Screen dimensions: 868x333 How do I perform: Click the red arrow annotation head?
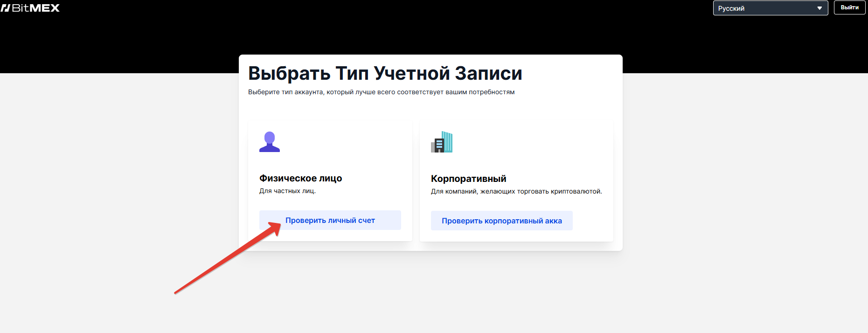tap(275, 227)
